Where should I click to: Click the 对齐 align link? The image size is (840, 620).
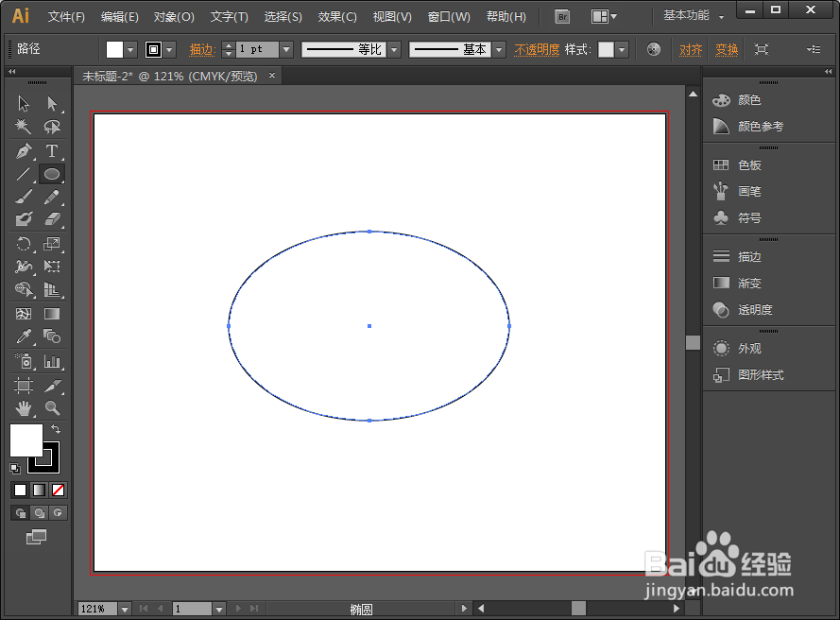[x=691, y=50]
